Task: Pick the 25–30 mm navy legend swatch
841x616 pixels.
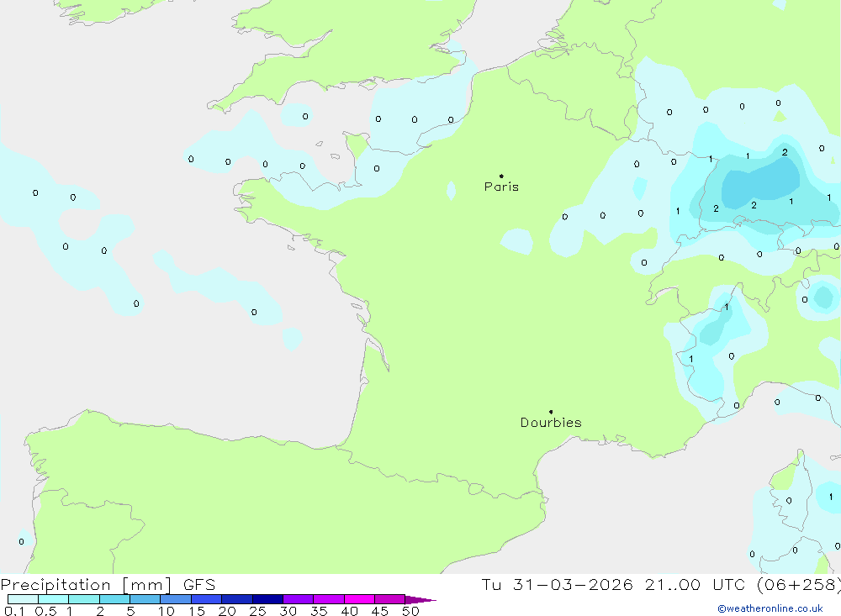Action: click(267, 599)
